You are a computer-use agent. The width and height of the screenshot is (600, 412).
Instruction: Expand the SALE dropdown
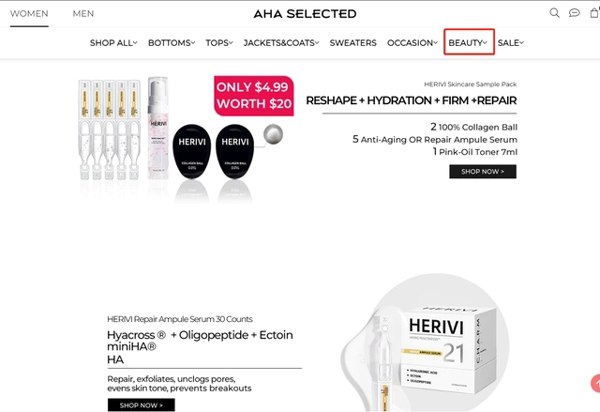[x=511, y=43]
